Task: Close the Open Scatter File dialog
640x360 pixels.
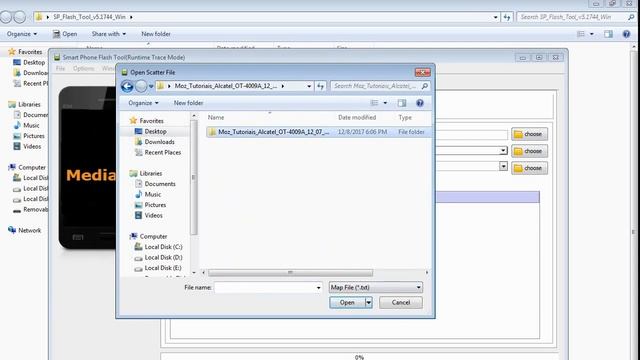Action: click(422, 72)
